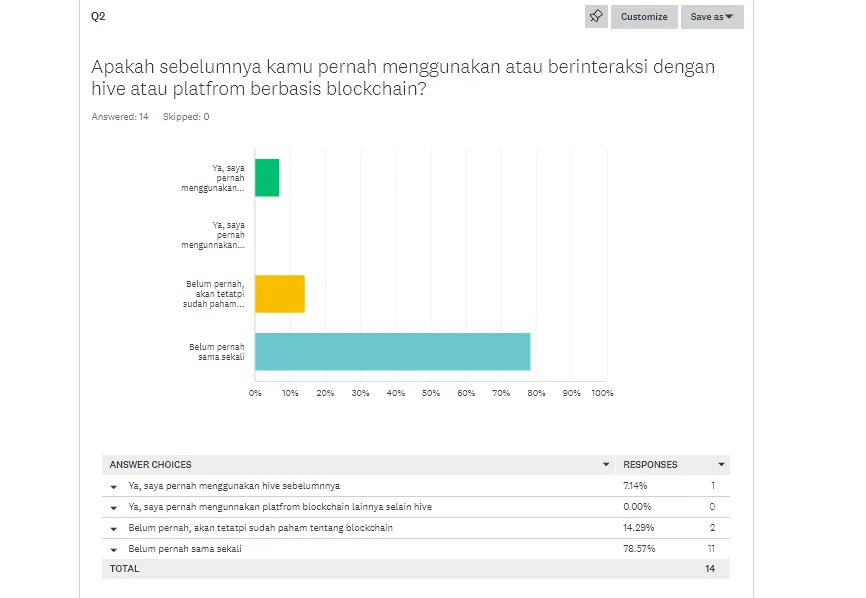Screen dimensions: 866x598
Task: Open the Save as dropdown
Action: (712, 17)
